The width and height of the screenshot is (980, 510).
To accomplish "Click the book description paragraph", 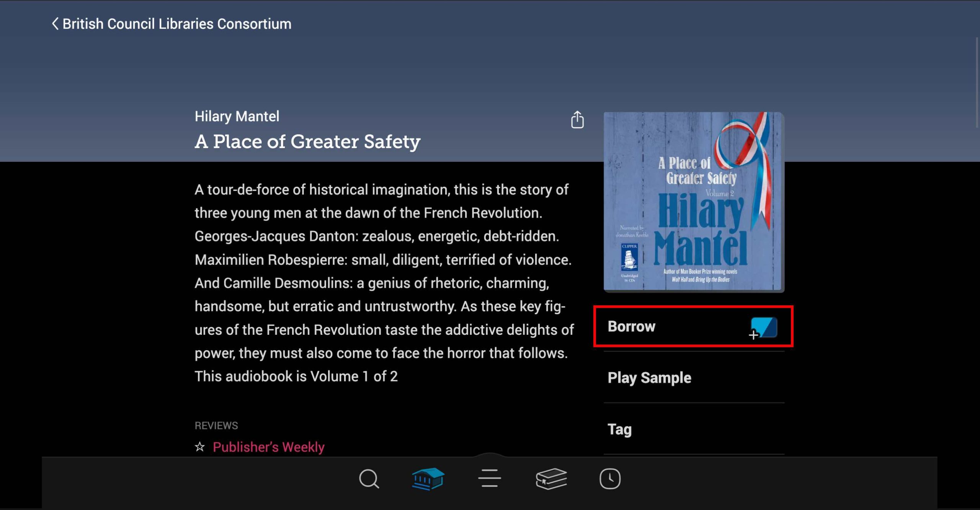I will (x=384, y=283).
